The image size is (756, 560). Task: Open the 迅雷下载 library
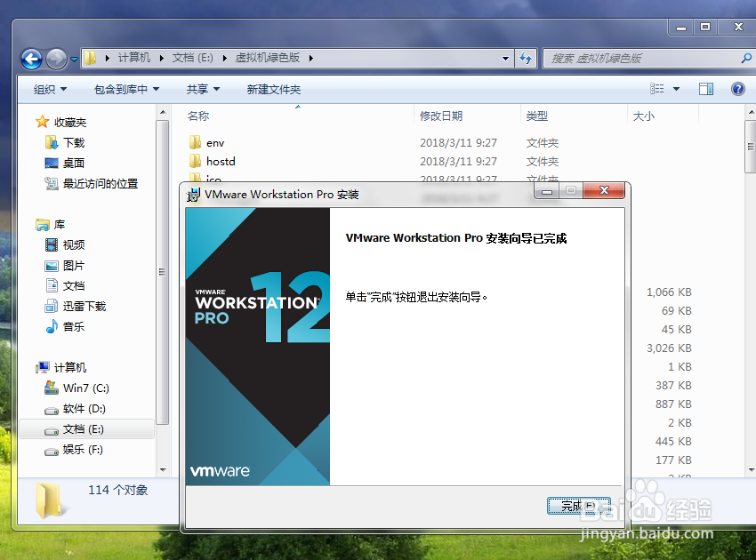[84, 306]
